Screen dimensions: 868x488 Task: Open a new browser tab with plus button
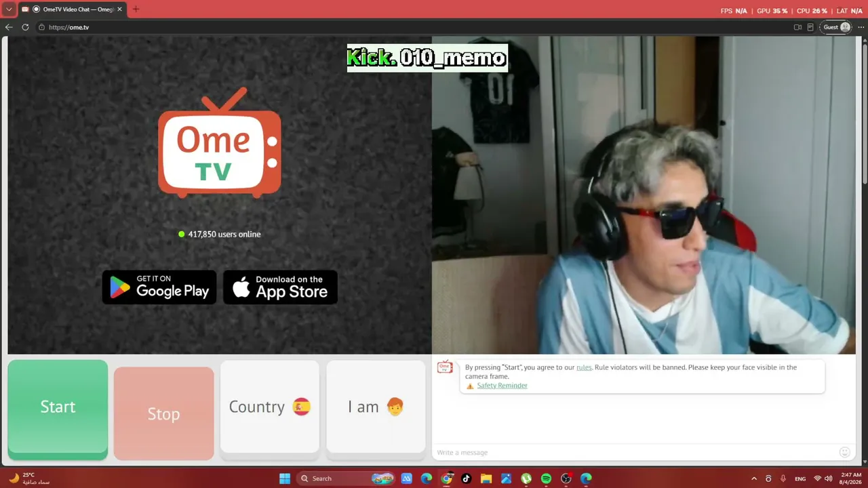point(136,9)
